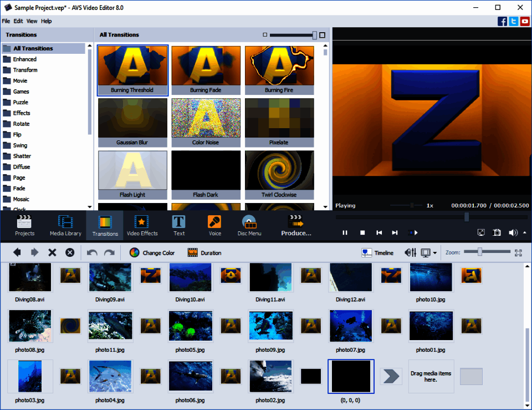Open the Duration settings
This screenshot has height=410, width=532.
point(204,252)
